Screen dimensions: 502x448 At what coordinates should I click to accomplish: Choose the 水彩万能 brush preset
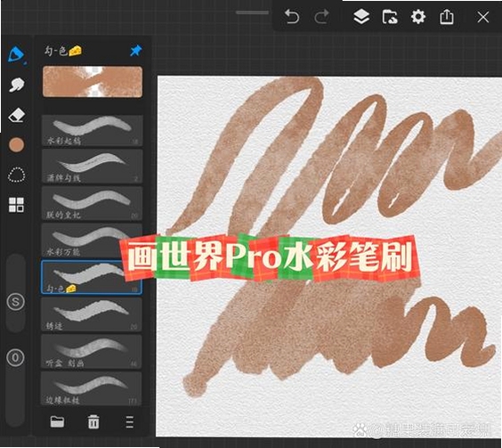click(93, 240)
